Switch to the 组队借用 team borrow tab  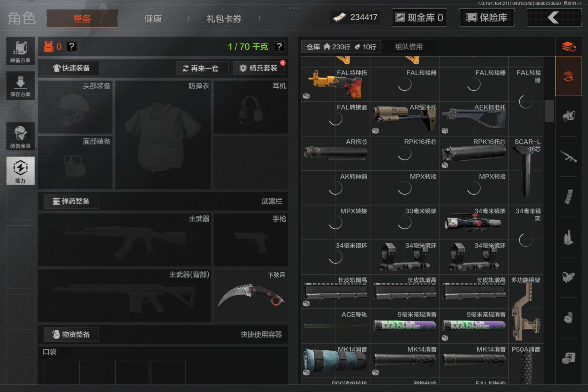pos(409,47)
